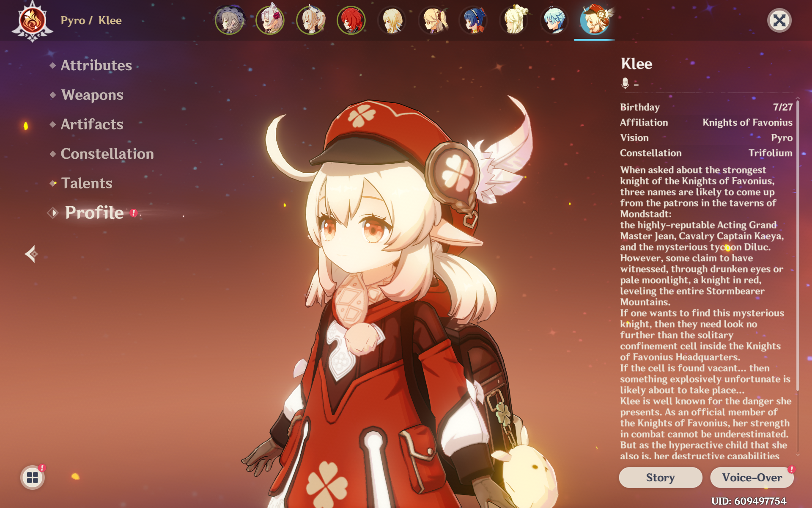Image resolution: width=812 pixels, height=508 pixels.
Task: Open the Voice-Over button
Action: click(752, 478)
